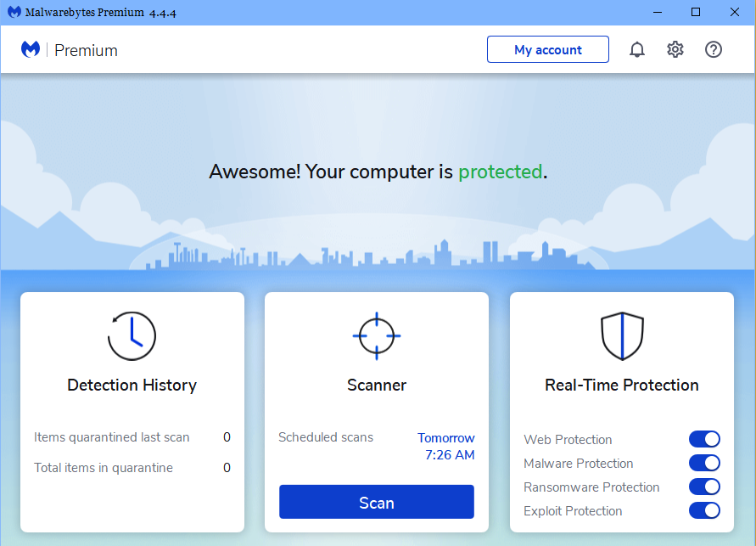Image resolution: width=756 pixels, height=546 pixels.
Task: Click the Scanner crosshair icon
Action: pos(376,336)
